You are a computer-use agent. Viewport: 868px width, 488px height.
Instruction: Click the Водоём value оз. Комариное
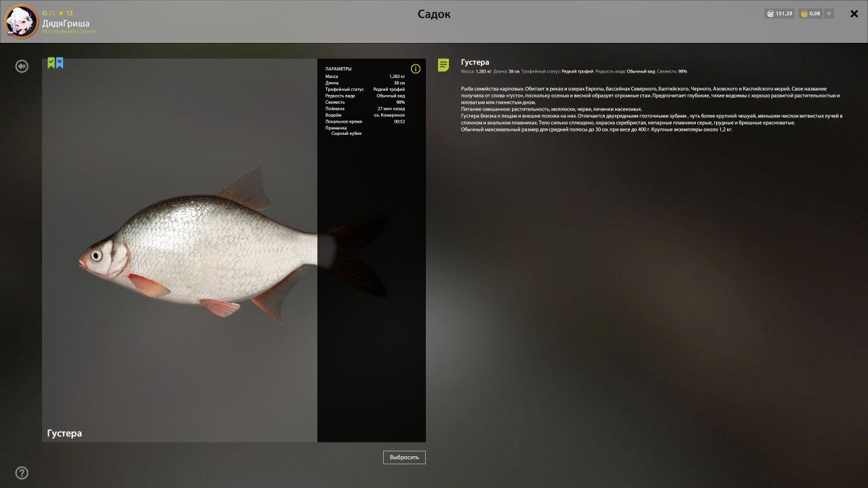coord(389,115)
